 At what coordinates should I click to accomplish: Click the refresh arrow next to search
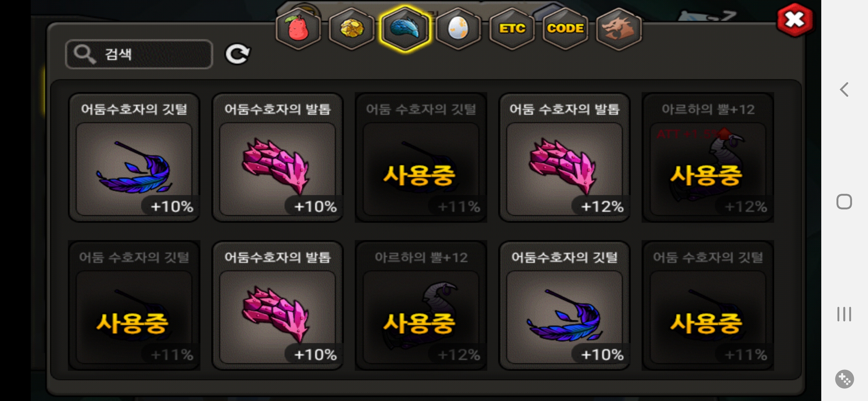tap(238, 54)
